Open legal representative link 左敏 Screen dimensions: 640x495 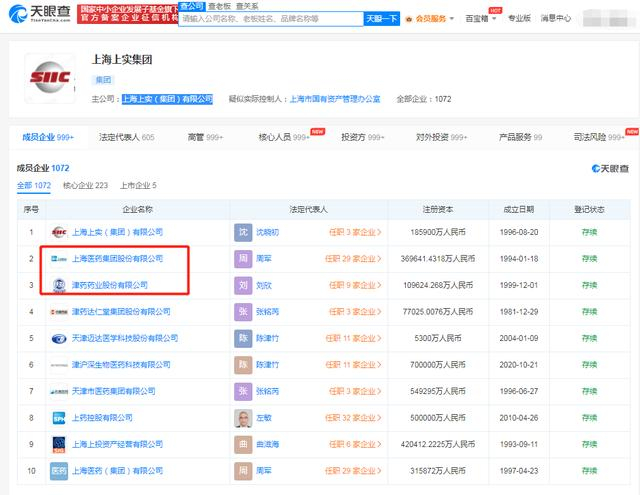pyautogui.click(x=264, y=418)
